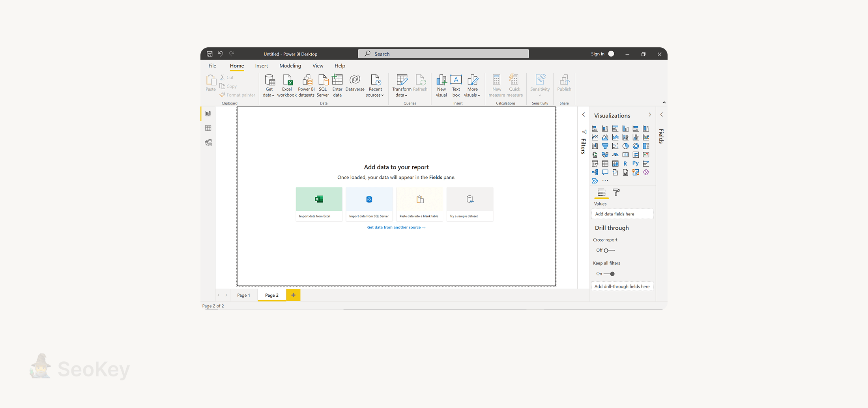Click Import data from SQL Server card
This screenshot has height=408, width=868.
pos(369,204)
